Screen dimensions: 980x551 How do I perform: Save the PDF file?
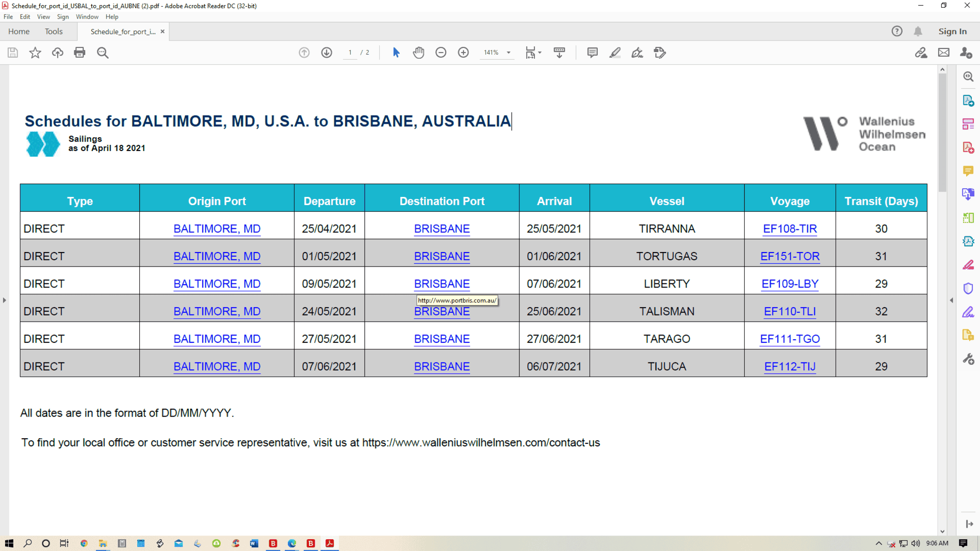click(13, 53)
